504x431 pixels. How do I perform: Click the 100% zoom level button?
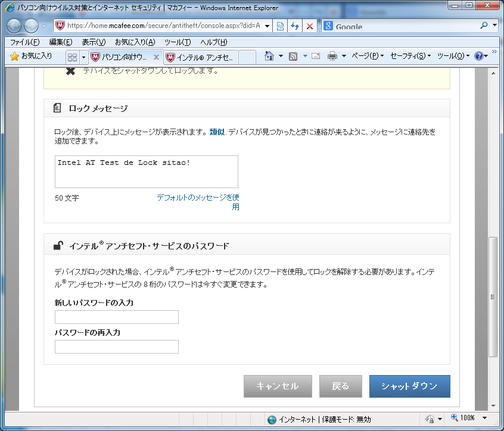463,418
